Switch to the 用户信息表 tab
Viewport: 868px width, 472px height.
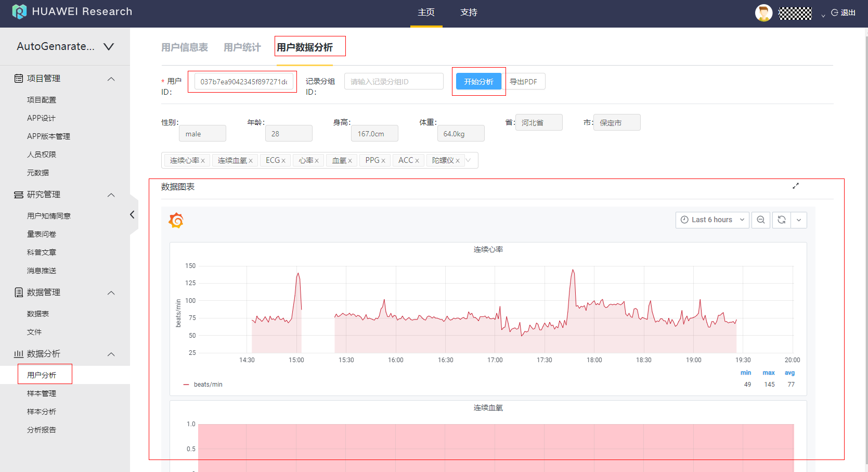point(185,47)
